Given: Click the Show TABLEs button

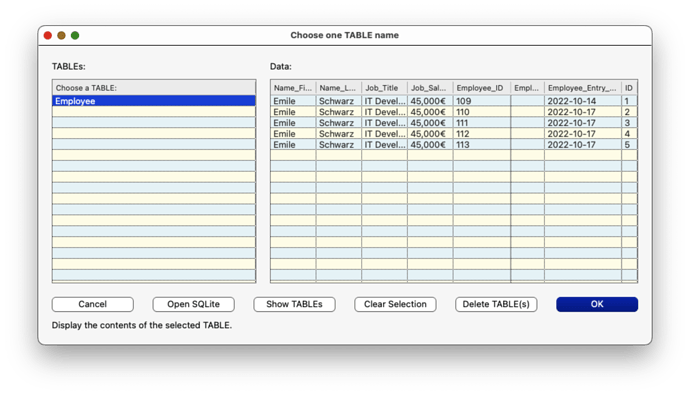Looking at the screenshot, I should tap(294, 304).
